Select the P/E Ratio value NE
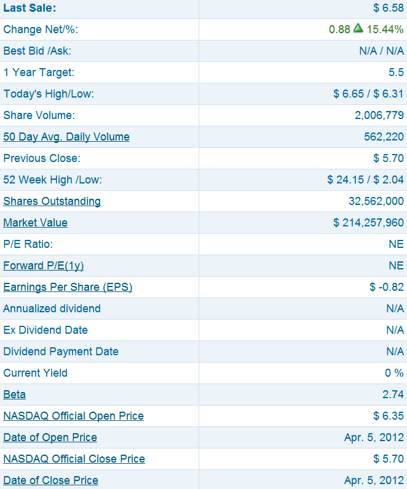This screenshot has width=407, height=489. [x=396, y=244]
